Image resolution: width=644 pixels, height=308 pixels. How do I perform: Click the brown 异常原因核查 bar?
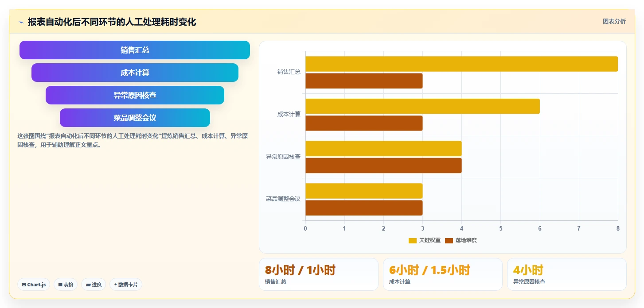pyautogui.click(x=383, y=166)
